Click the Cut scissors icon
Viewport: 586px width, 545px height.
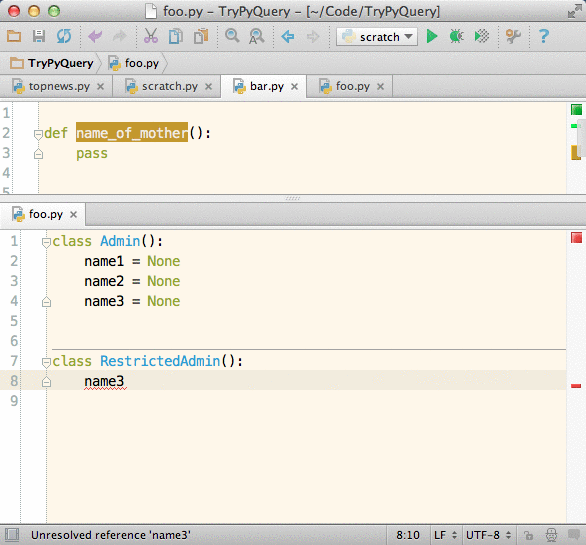151,37
